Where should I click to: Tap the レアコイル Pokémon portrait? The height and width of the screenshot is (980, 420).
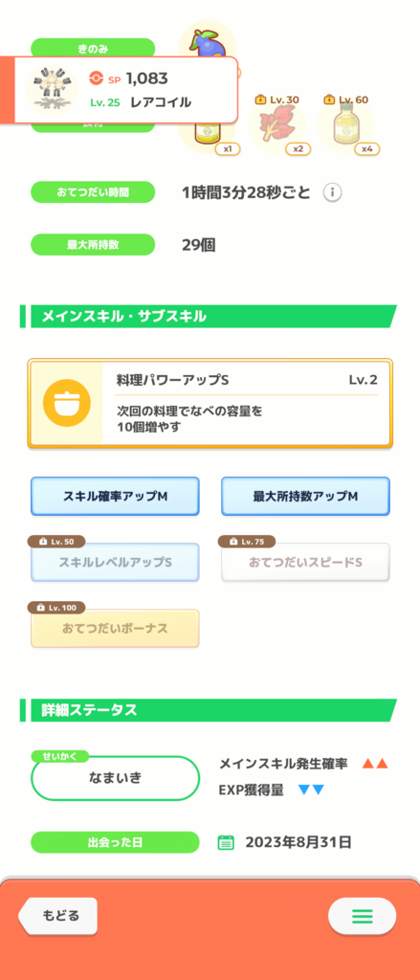pos(52,90)
